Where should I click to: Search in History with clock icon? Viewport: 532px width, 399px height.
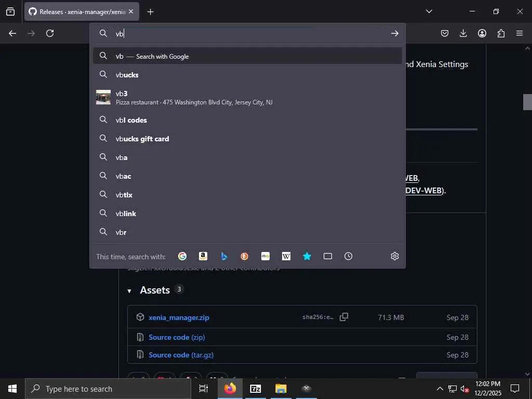349,256
